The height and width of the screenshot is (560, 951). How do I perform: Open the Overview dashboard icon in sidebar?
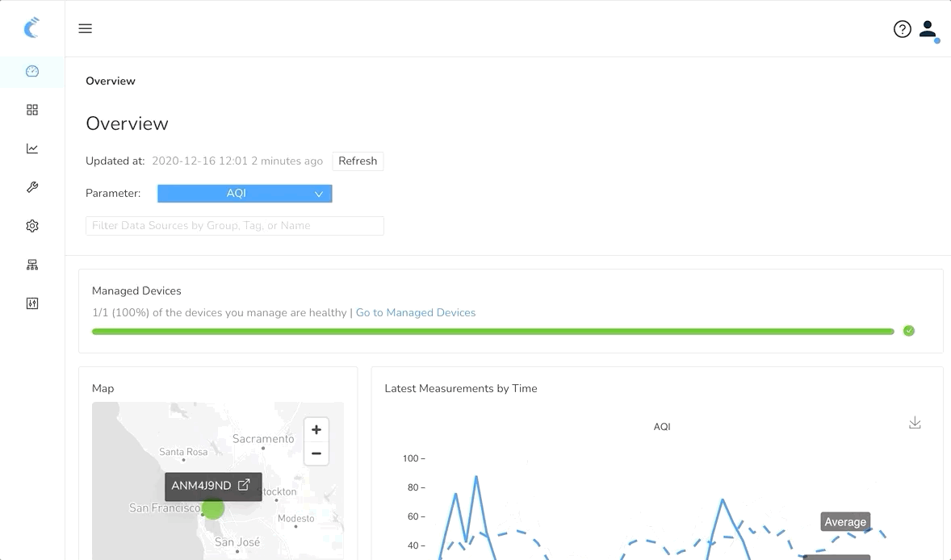coord(31,71)
